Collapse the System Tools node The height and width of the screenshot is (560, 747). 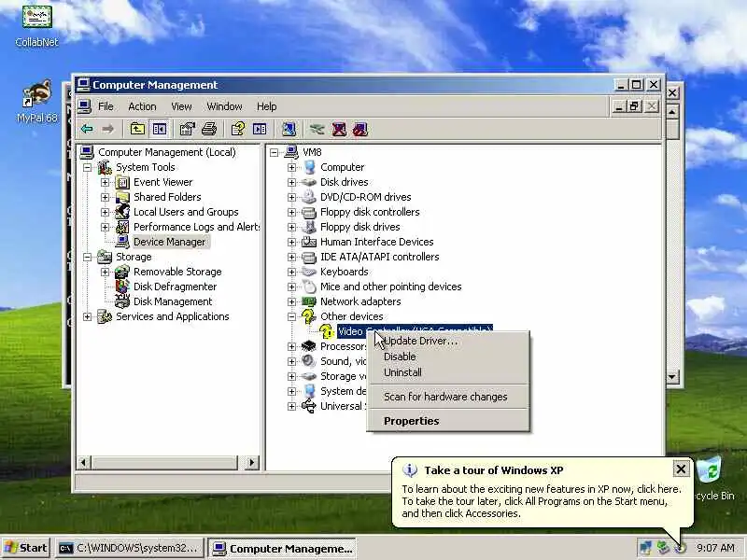87,168
